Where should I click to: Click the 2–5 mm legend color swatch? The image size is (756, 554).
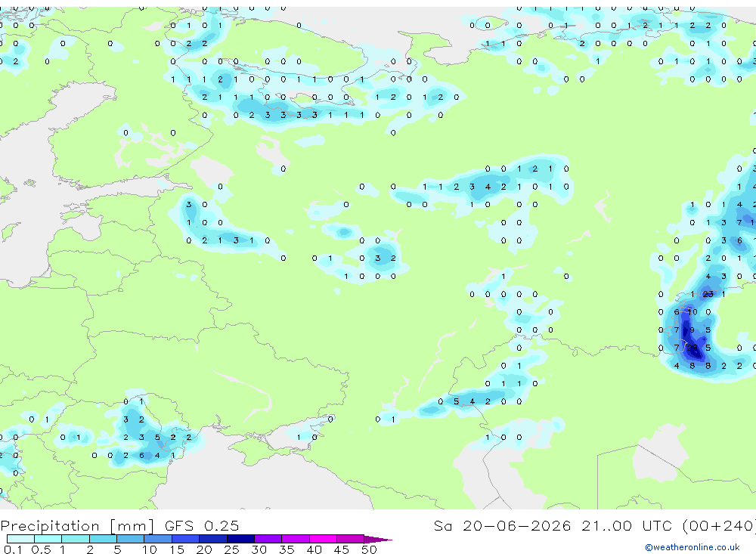tap(103, 539)
